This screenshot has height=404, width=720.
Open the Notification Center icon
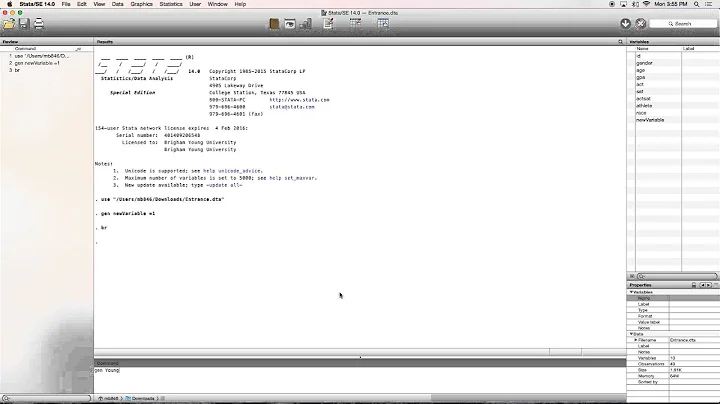[x=709, y=4]
